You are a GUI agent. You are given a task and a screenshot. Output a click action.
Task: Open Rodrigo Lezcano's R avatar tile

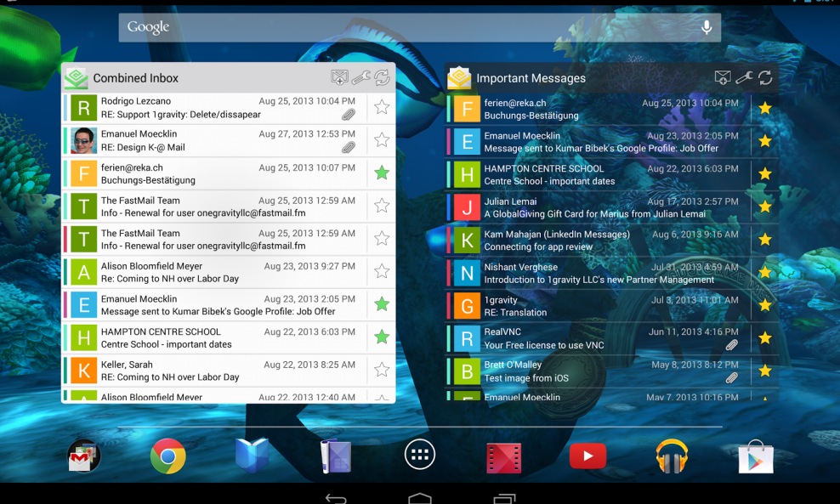[x=83, y=108]
